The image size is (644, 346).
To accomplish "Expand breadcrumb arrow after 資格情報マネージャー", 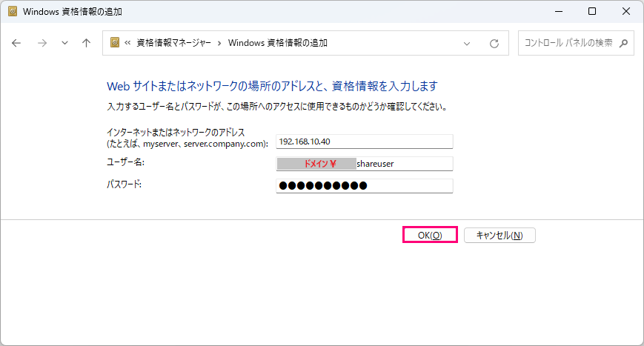I will tap(219, 43).
